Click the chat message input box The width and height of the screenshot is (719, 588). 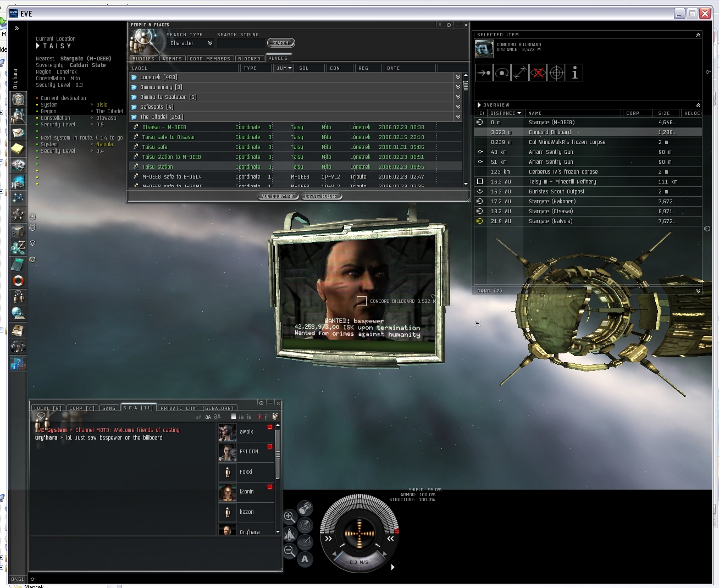pyautogui.click(x=156, y=553)
